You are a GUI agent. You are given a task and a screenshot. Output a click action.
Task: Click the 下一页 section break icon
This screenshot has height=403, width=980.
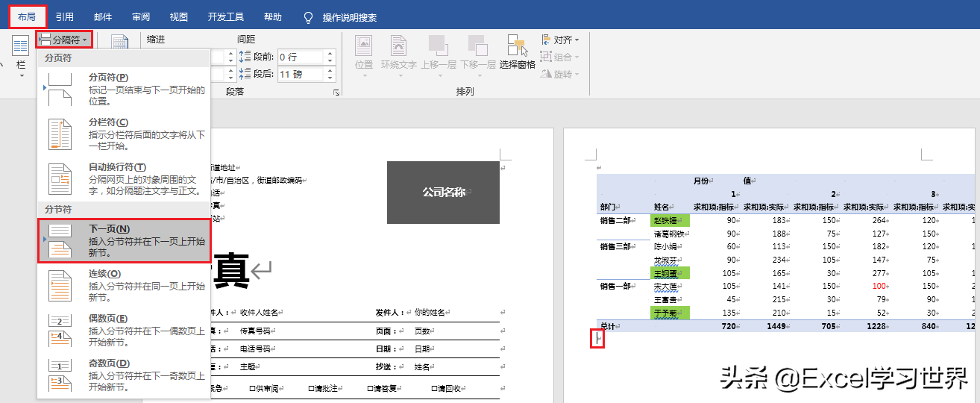point(60,241)
